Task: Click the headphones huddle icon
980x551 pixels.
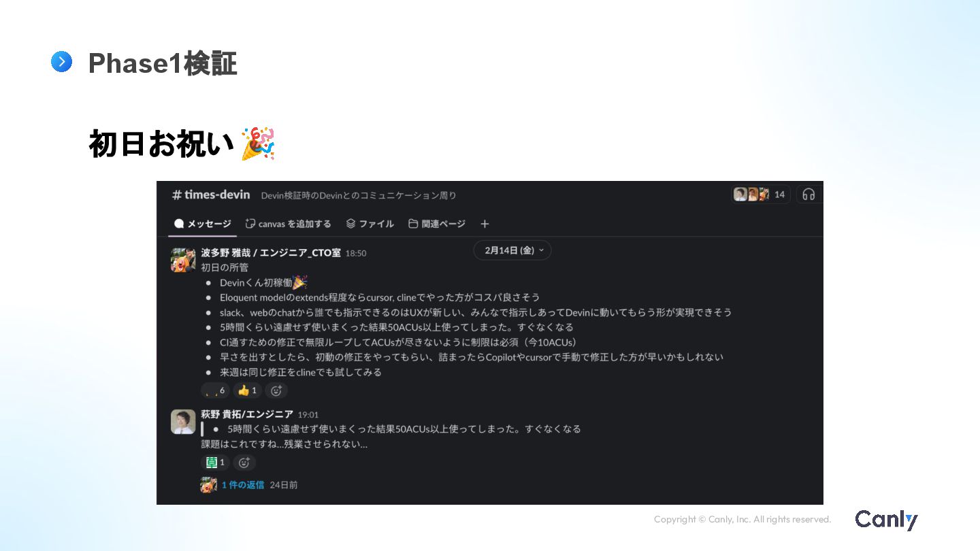Action: 808,195
